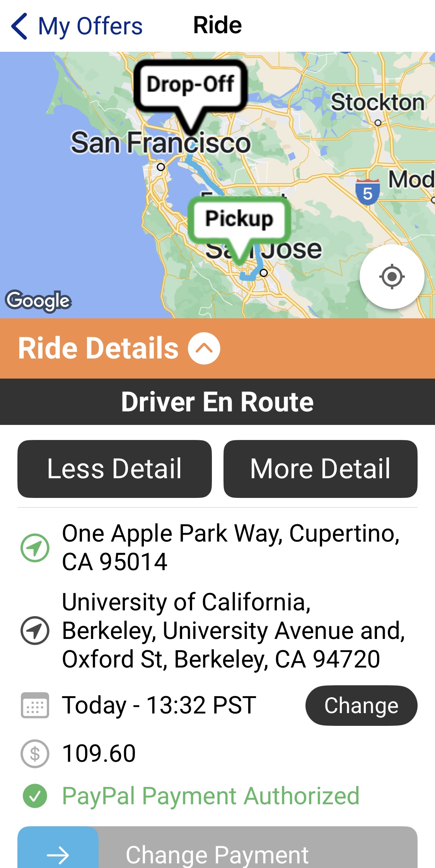Tap the calendar icon beside ride time

(35, 705)
